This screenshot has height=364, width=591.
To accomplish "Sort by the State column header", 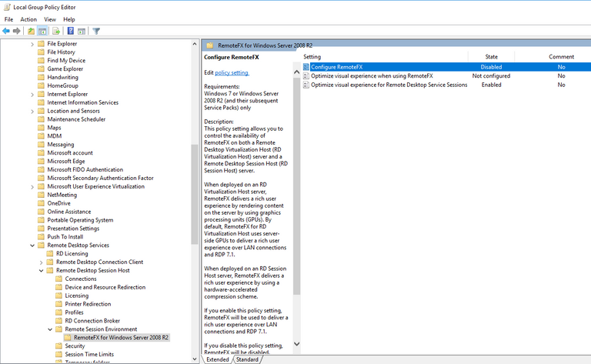I will tap(491, 57).
